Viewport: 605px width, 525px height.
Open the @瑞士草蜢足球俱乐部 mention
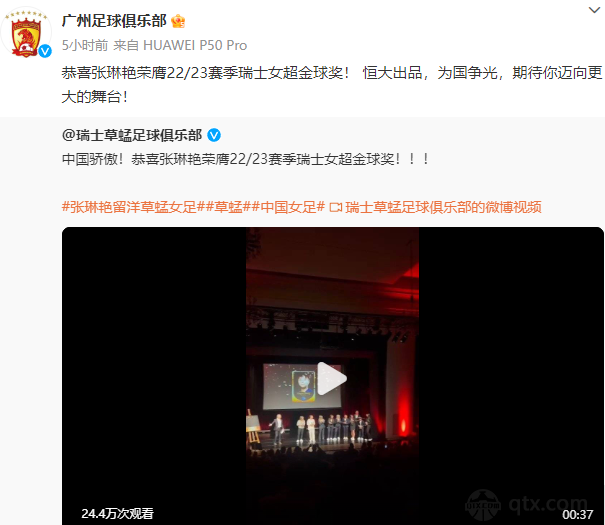point(132,135)
